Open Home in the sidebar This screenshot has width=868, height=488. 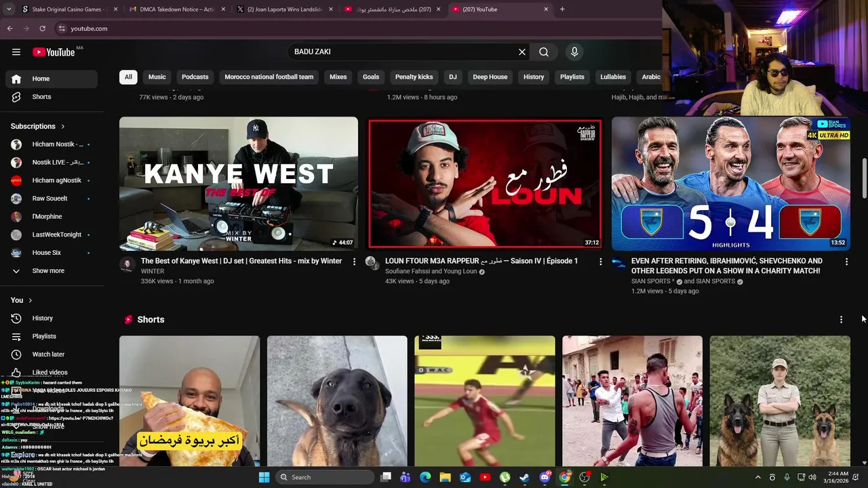click(52, 79)
